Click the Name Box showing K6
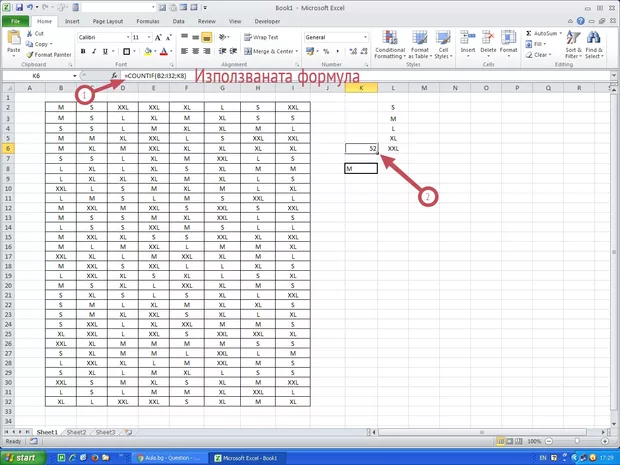This screenshot has width=620, height=465. click(36, 76)
